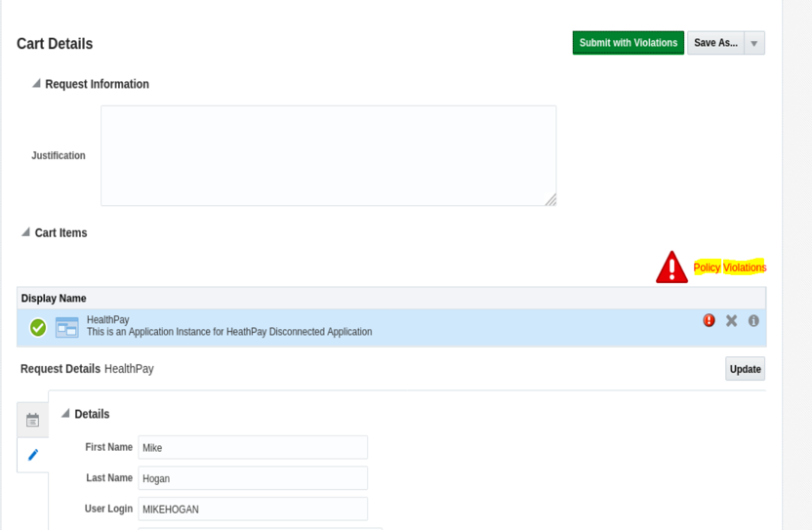The width and height of the screenshot is (812, 530).
Task: Open the Save As dropdown arrow
Action: click(x=753, y=43)
